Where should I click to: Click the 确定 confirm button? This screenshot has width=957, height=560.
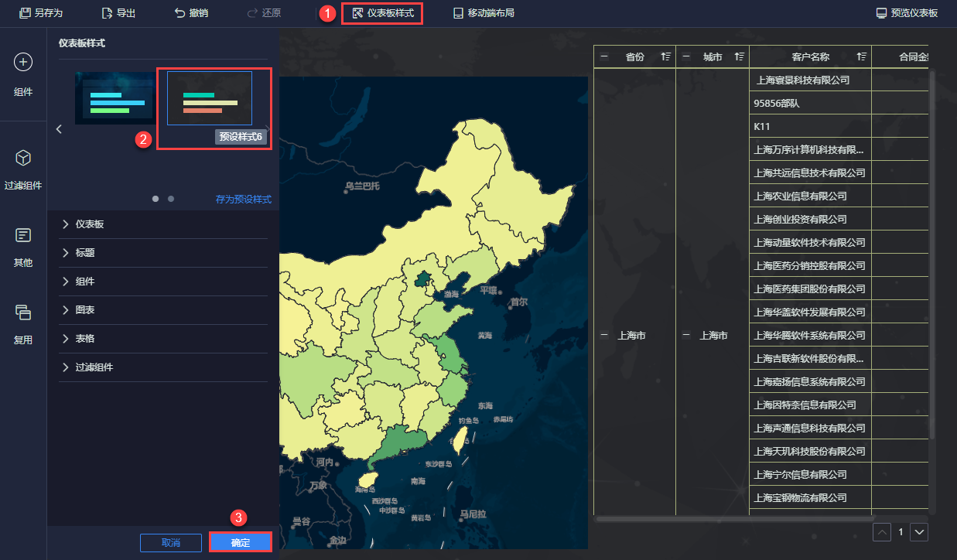(241, 542)
